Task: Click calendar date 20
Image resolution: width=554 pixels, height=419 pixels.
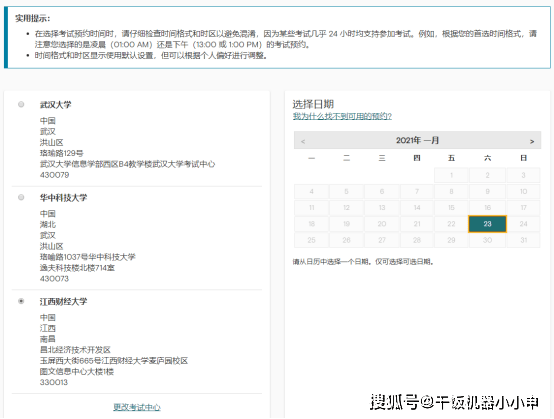Action: [x=382, y=224]
